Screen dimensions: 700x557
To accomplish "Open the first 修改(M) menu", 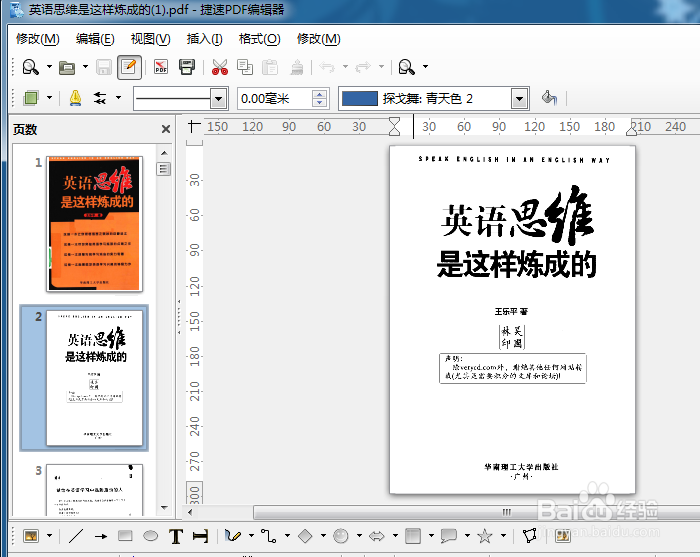I will pyautogui.click(x=38, y=39).
